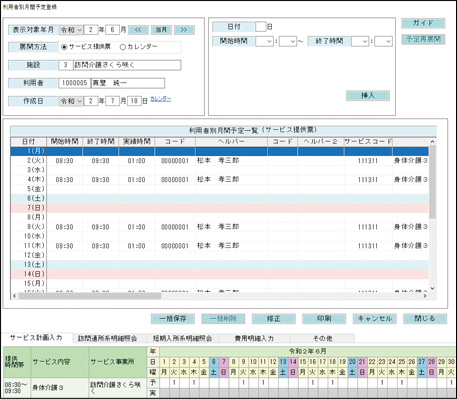Open the カレンダー link beside 作成日

pyautogui.click(x=161, y=99)
